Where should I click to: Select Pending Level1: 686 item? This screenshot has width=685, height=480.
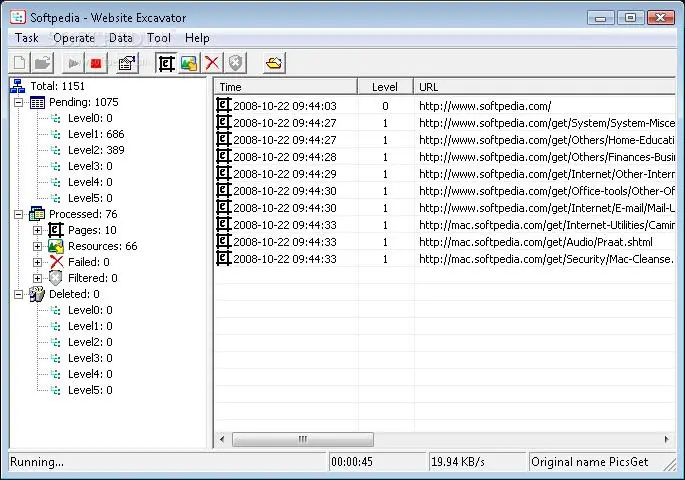(x=96, y=134)
